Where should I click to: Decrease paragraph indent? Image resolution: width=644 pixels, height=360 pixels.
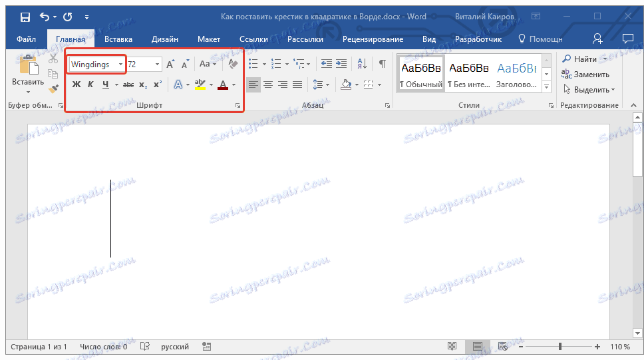point(327,64)
